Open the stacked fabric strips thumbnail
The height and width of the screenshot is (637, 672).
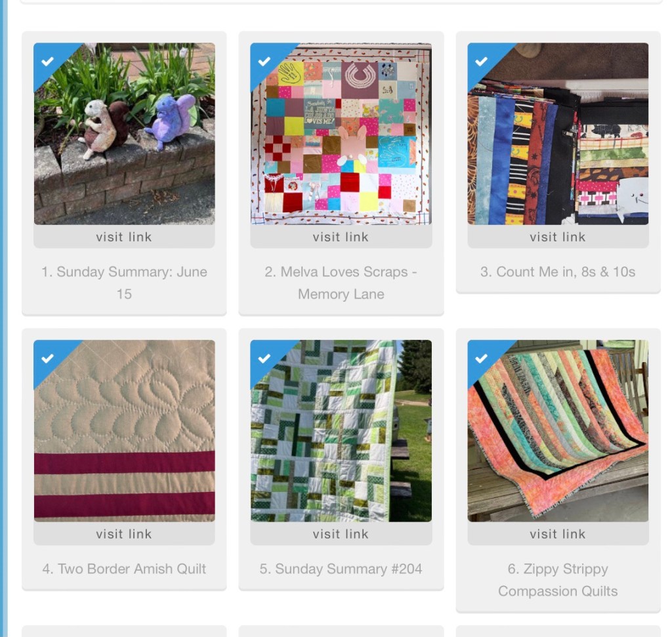click(x=558, y=134)
